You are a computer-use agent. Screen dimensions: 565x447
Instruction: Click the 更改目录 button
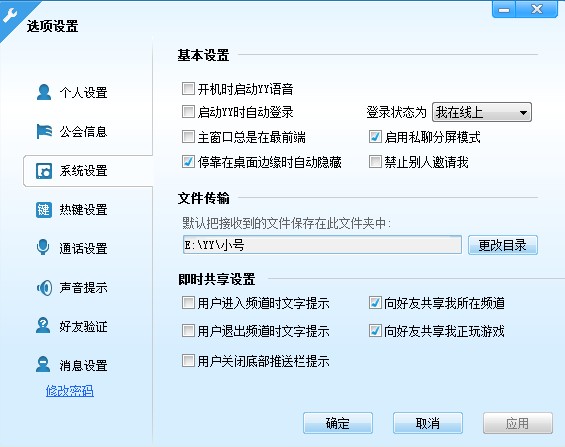503,245
